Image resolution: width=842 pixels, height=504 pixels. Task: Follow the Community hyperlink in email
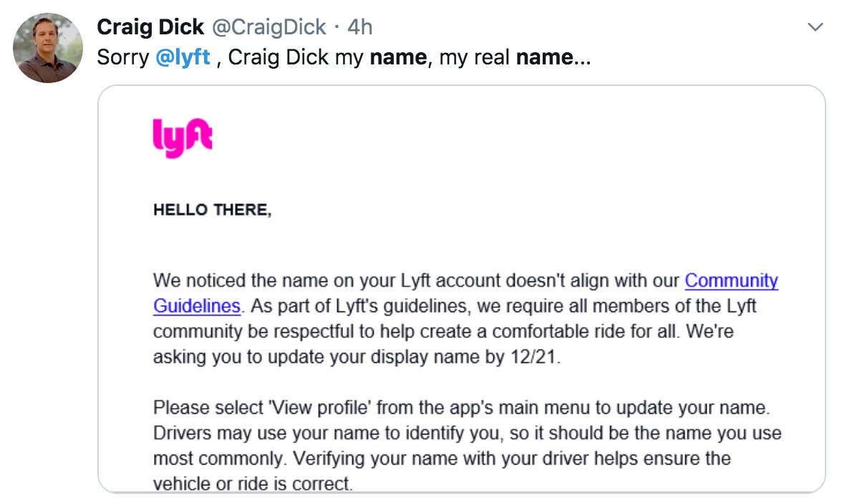click(x=732, y=280)
